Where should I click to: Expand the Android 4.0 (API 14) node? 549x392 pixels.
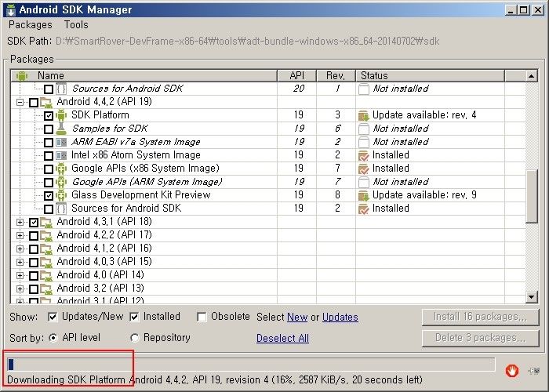click(20, 275)
